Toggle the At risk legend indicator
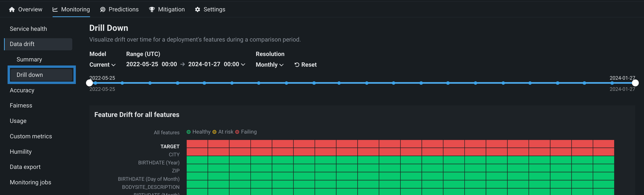Screen dimensions: 644x195 tap(214, 132)
